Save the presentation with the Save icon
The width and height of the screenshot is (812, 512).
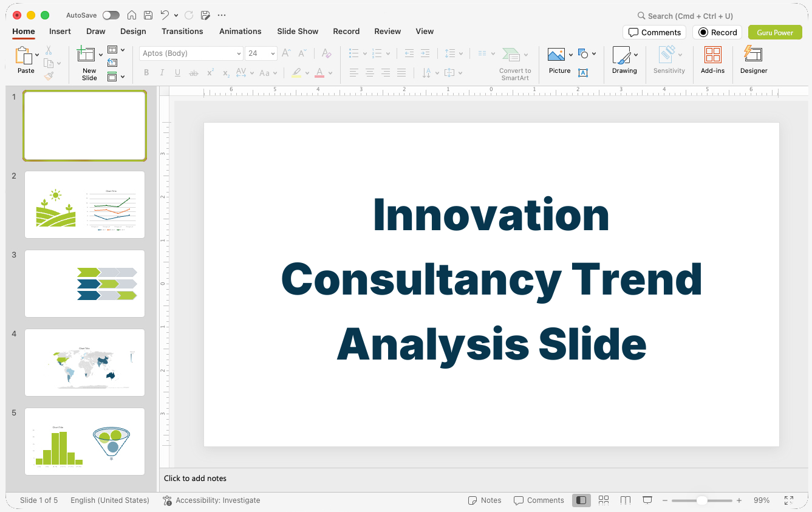pos(148,15)
